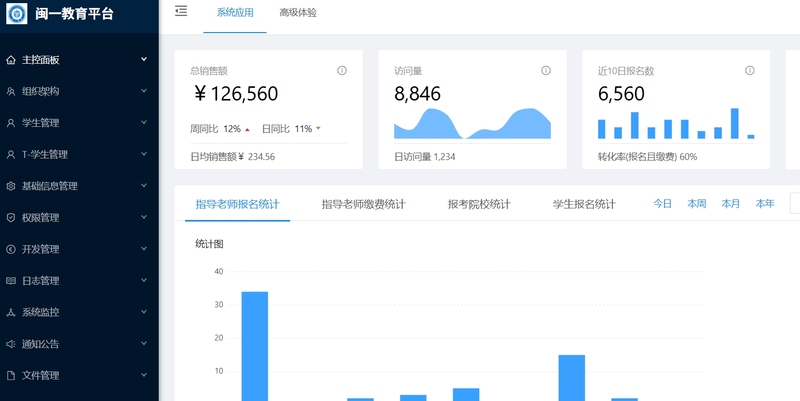Expand the 基础信息管理 menu chevron
This screenshot has width=800, height=401.
[144, 186]
